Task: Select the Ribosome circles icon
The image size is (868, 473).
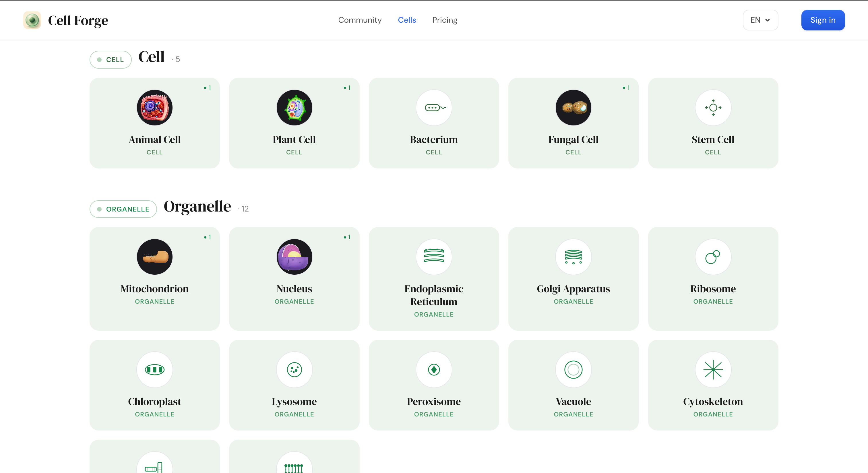Action: tap(713, 257)
